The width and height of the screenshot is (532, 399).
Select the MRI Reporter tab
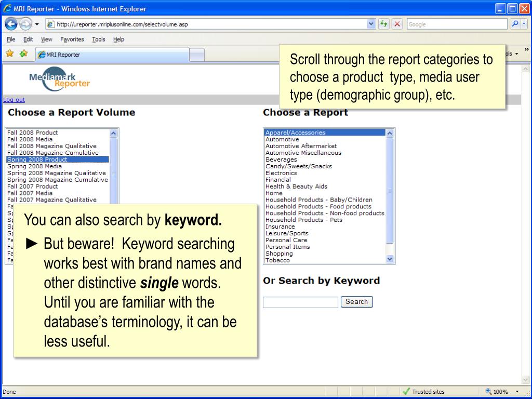[112, 55]
